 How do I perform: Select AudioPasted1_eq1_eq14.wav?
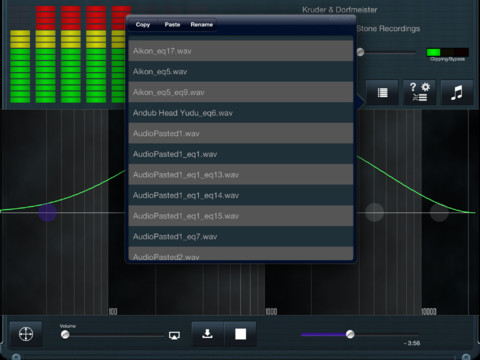point(241,195)
